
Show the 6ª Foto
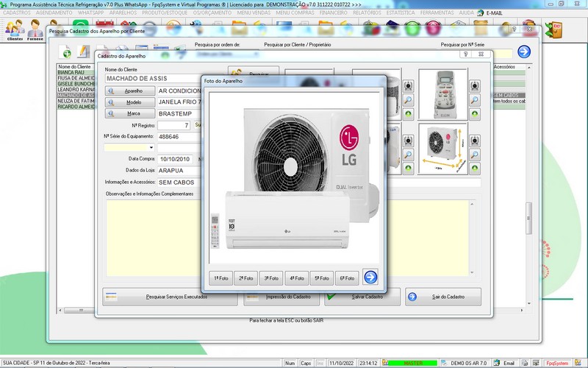tap(347, 278)
